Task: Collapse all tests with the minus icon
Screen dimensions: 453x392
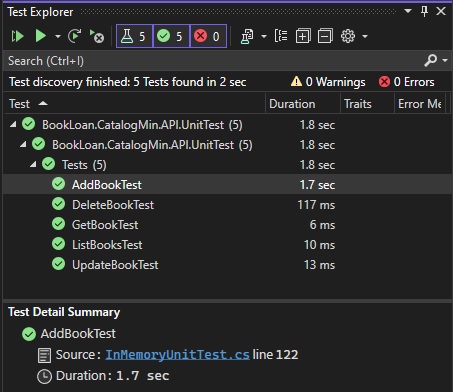Action: [325, 36]
